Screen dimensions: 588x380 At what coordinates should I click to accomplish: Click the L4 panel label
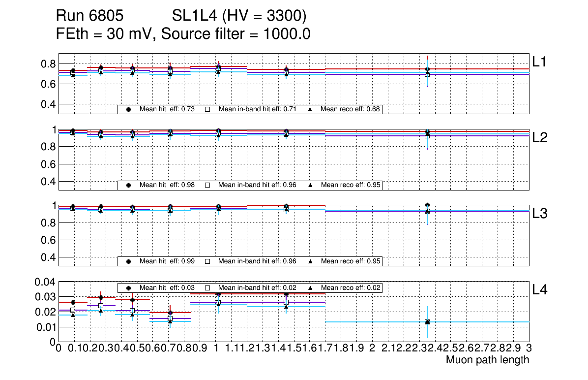click(x=540, y=290)
